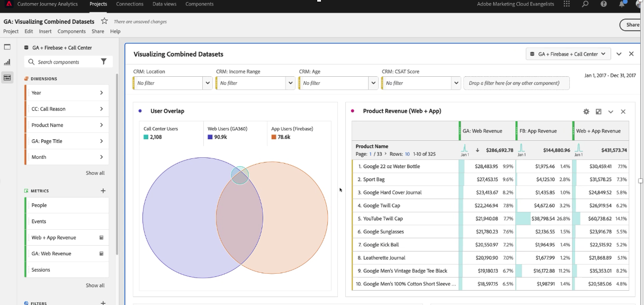Screen dimensions: 644x305
Task: Open the Visualizations icon in left rail
Action: pos(7,62)
